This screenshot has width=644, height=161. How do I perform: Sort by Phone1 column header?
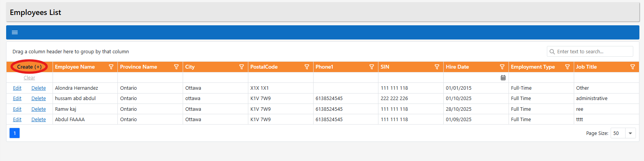(x=324, y=67)
